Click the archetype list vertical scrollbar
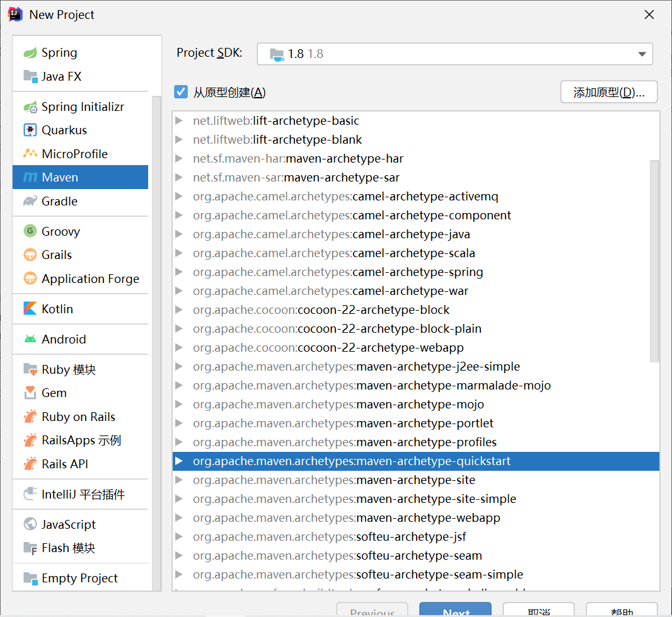 coord(654,262)
